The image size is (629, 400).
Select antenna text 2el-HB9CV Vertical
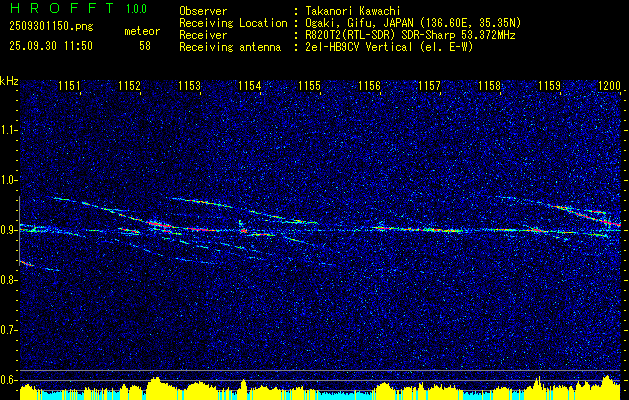pos(359,47)
